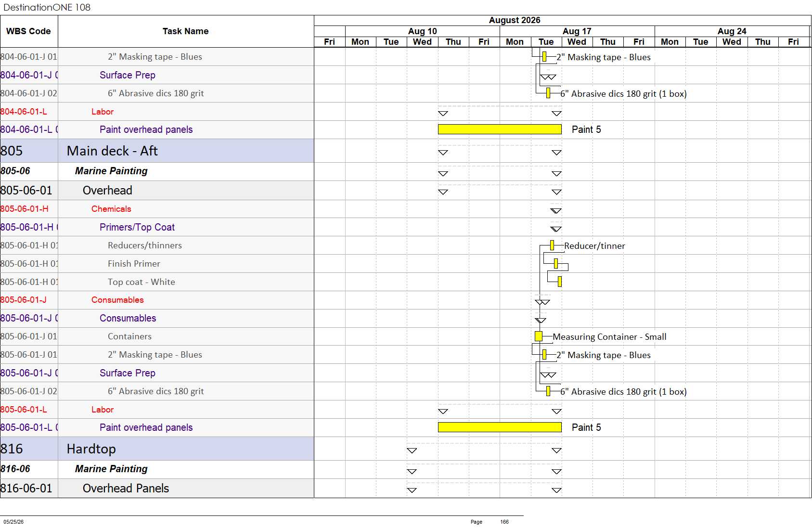812x528 pixels.
Task: Click the 804 Paint overhead panels yellow bar
Action: point(500,129)
